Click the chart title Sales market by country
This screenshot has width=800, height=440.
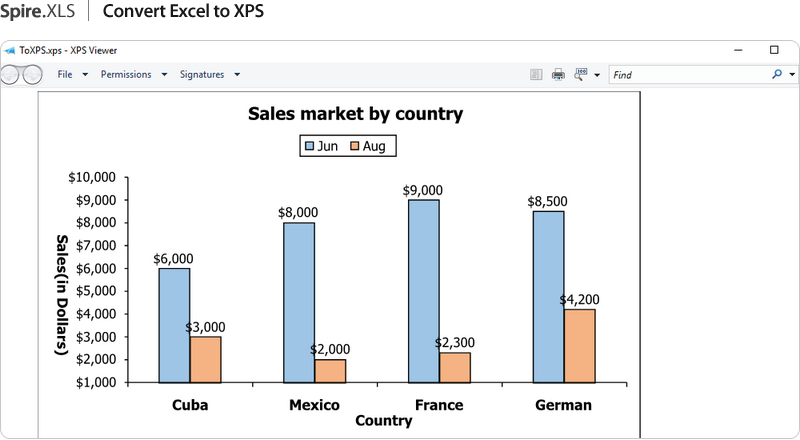click(355, 114)
